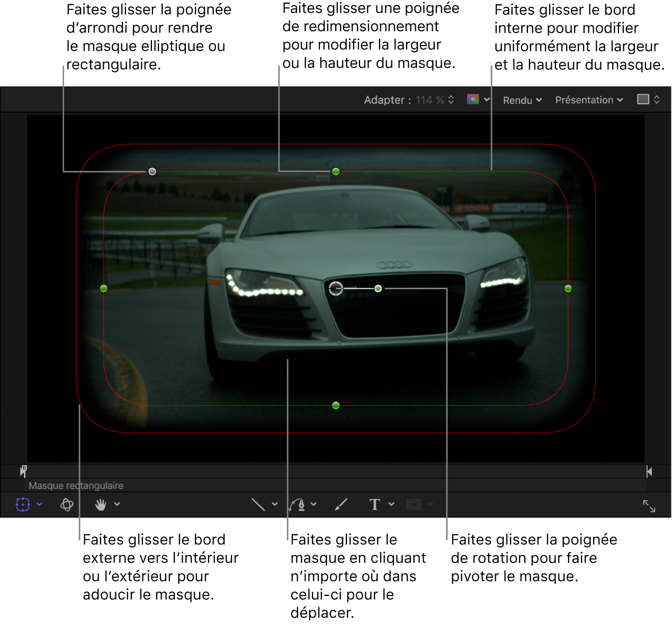Select the hand pan tool
Screen dimensions: 672x624
(101, 504)
